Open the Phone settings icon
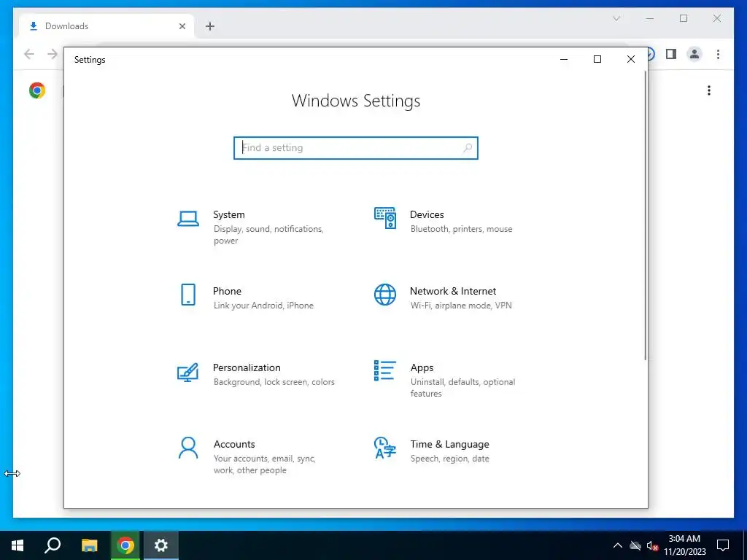Viewport: 747px width, 560px height. (x=188, y=295)
